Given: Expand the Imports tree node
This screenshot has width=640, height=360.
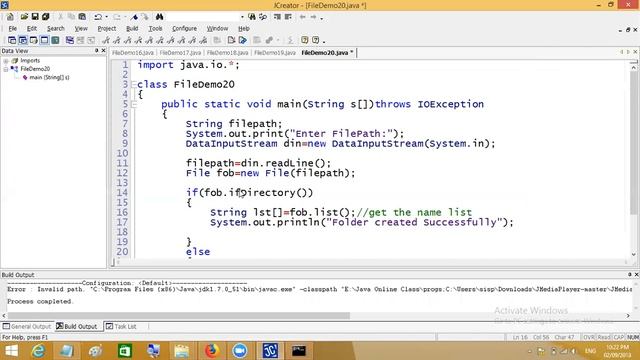Looking at the screenshot, I should click(6, 60).
